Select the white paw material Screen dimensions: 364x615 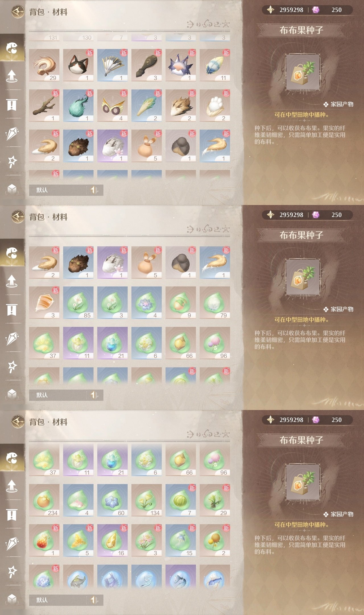[x=215, y=106]
